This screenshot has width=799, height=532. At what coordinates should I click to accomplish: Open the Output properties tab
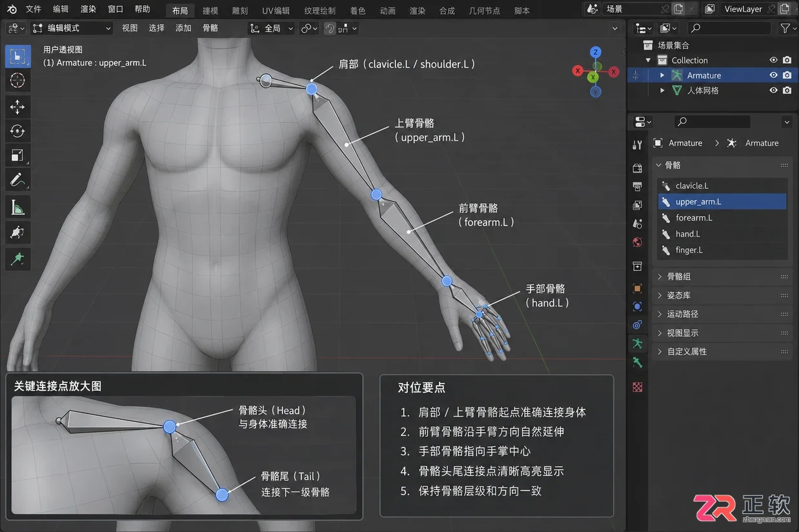tap(638, 187)
